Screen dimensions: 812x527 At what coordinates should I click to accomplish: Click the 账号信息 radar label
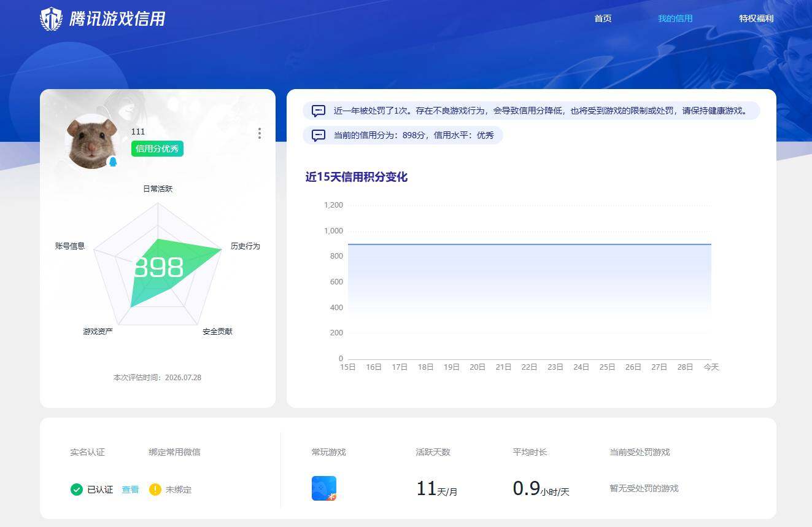[x=70, y=246]
